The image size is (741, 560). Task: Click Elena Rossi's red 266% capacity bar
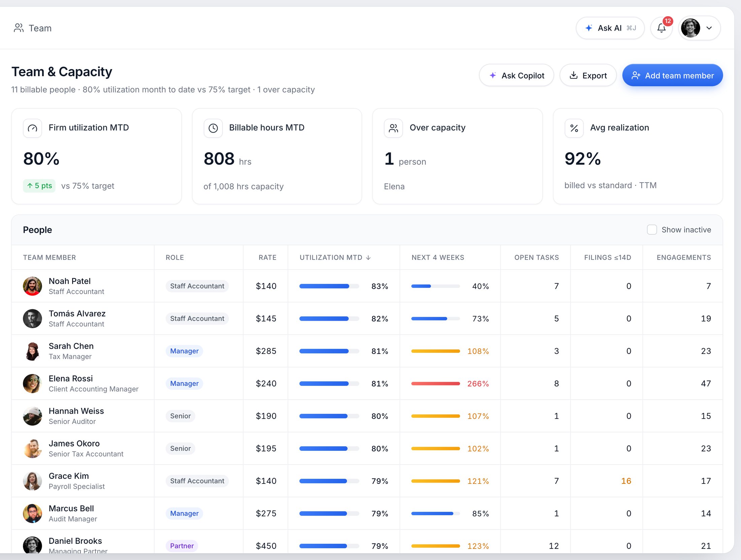(x=436, y=383)
